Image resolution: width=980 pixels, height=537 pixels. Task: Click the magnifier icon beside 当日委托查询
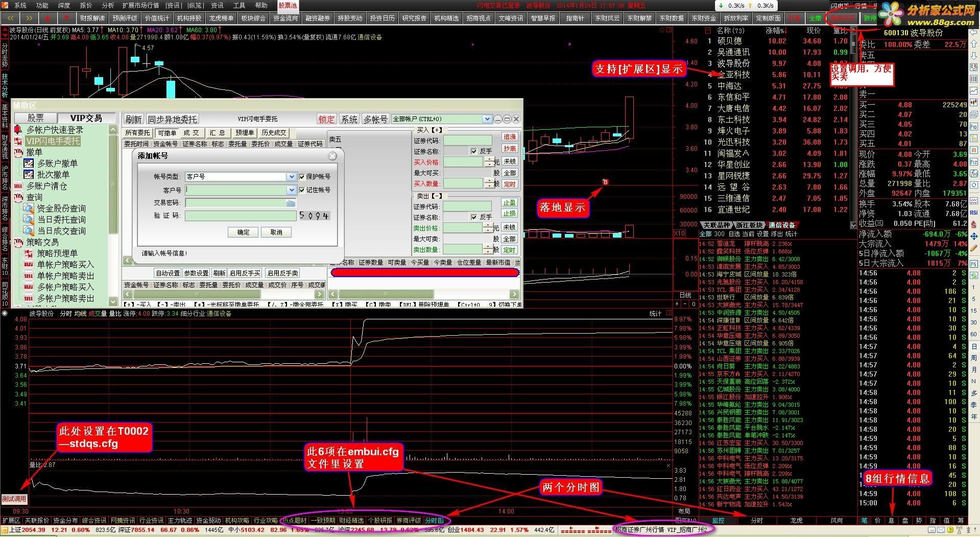[29, 220]
